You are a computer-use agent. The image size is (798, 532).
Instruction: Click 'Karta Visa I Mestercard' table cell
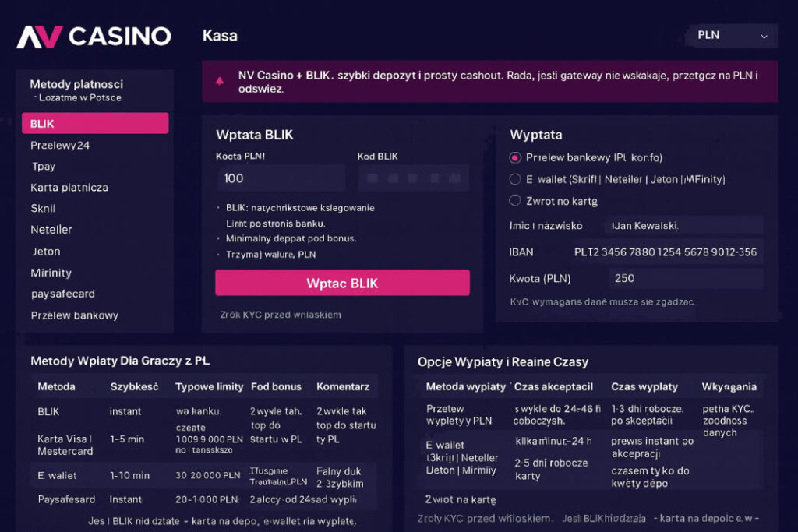tap(65, 445)
